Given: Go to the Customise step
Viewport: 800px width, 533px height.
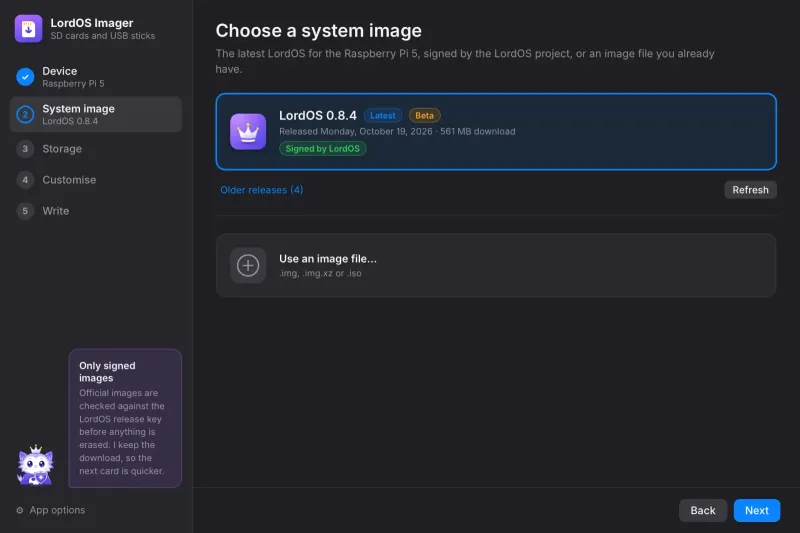Looking at the screenshot, I should (96, 180).
